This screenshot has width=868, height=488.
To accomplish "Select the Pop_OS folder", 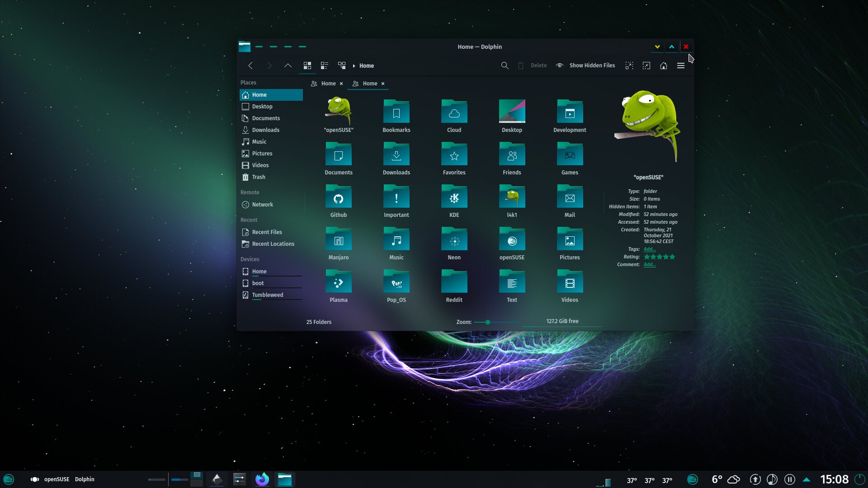I will [396, 286].
